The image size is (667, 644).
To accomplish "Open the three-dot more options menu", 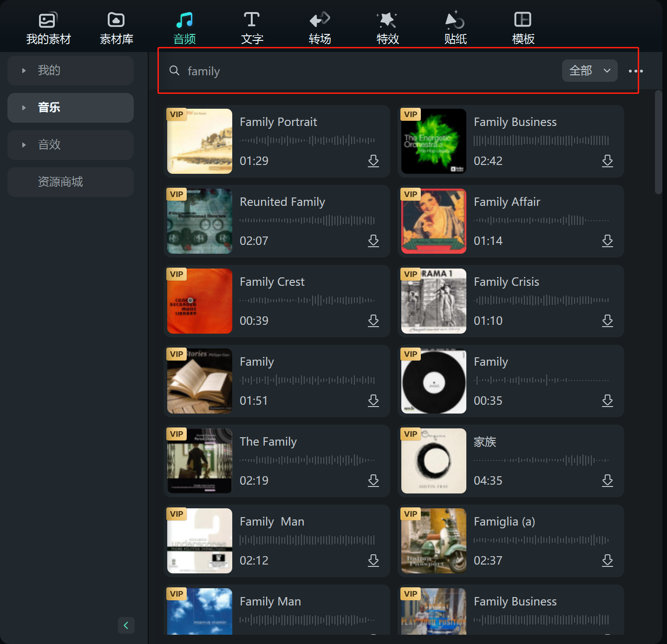I will point(635,71).
